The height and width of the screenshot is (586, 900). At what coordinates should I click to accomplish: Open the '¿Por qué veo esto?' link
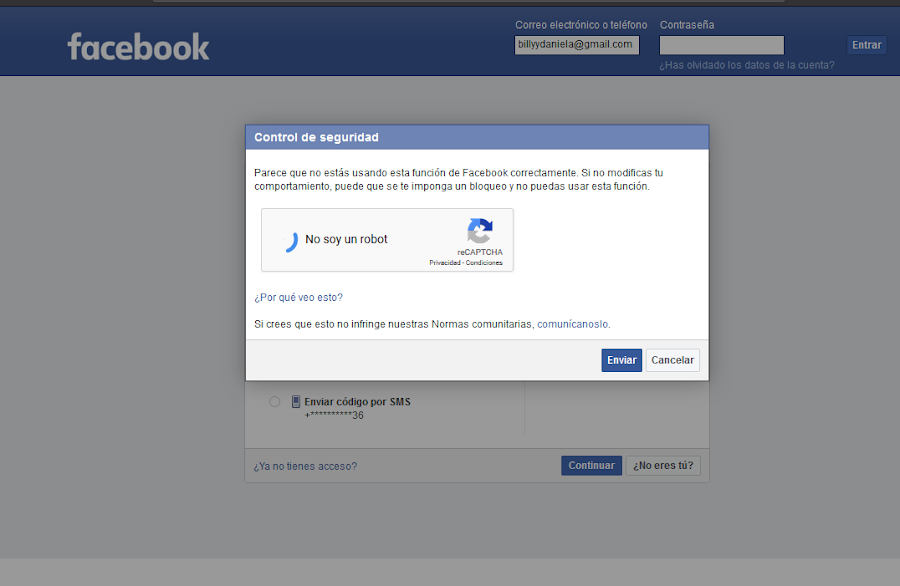click(298, 297)
